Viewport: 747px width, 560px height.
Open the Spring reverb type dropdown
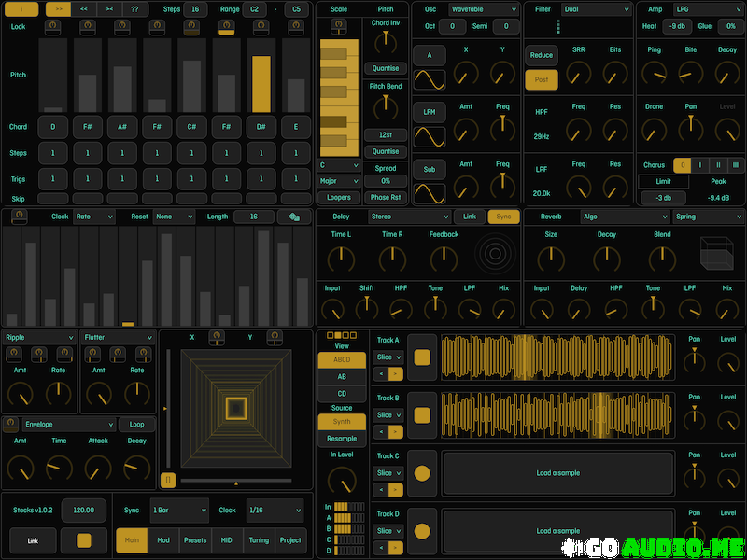(x=709, y=217)
